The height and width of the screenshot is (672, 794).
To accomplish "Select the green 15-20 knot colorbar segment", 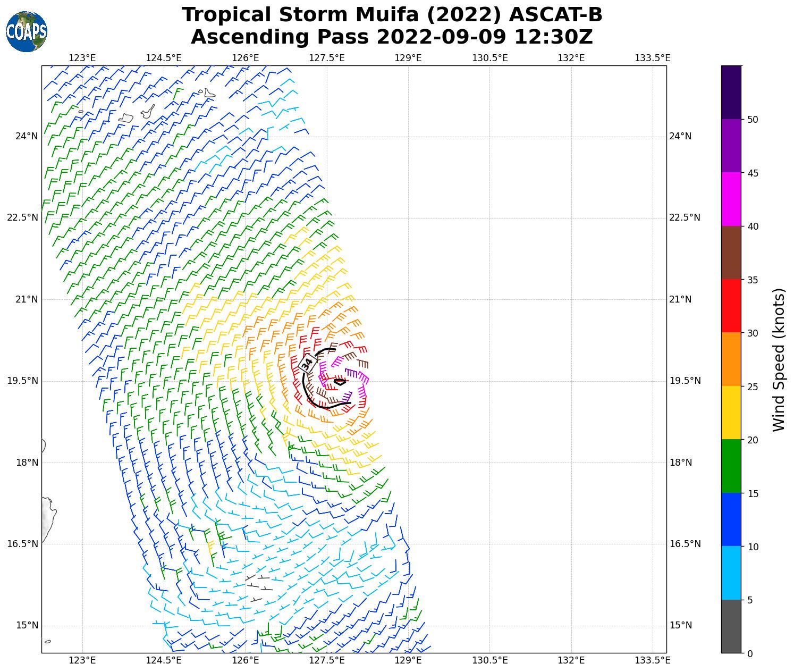I will (731, 466).
